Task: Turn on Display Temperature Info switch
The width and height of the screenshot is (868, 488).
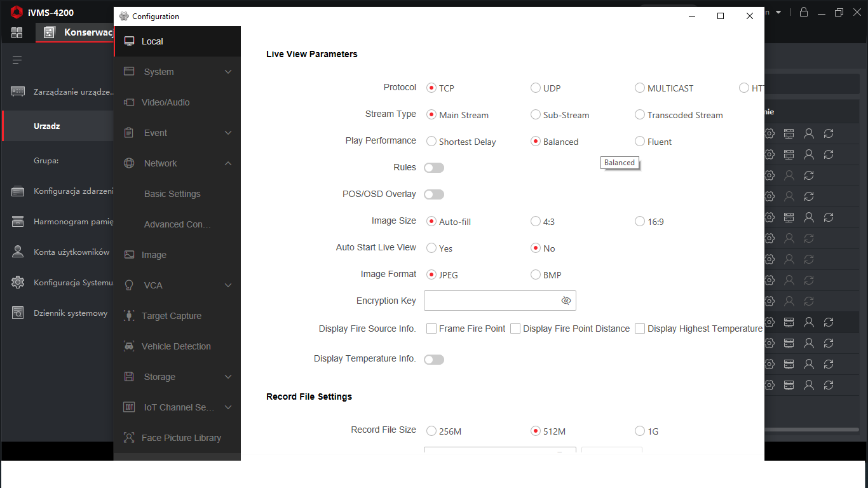Action: (434, 360)
